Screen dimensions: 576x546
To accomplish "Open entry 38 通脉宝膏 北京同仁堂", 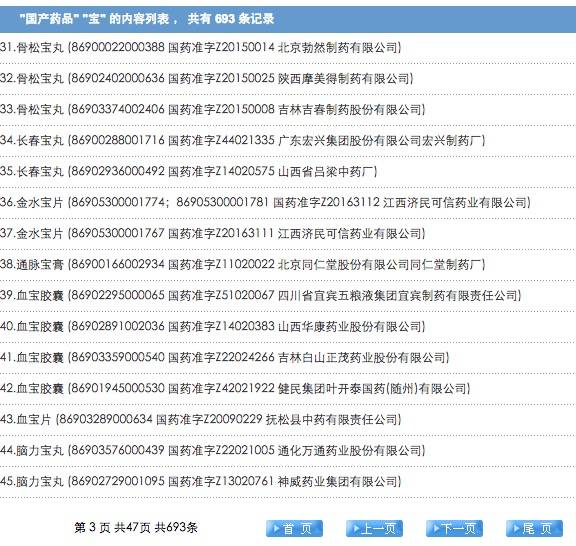I will pos(243,264).
